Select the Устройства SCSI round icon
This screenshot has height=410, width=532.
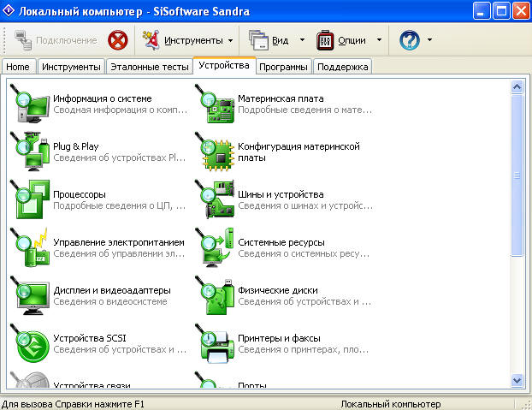click(x=30, y=342)
